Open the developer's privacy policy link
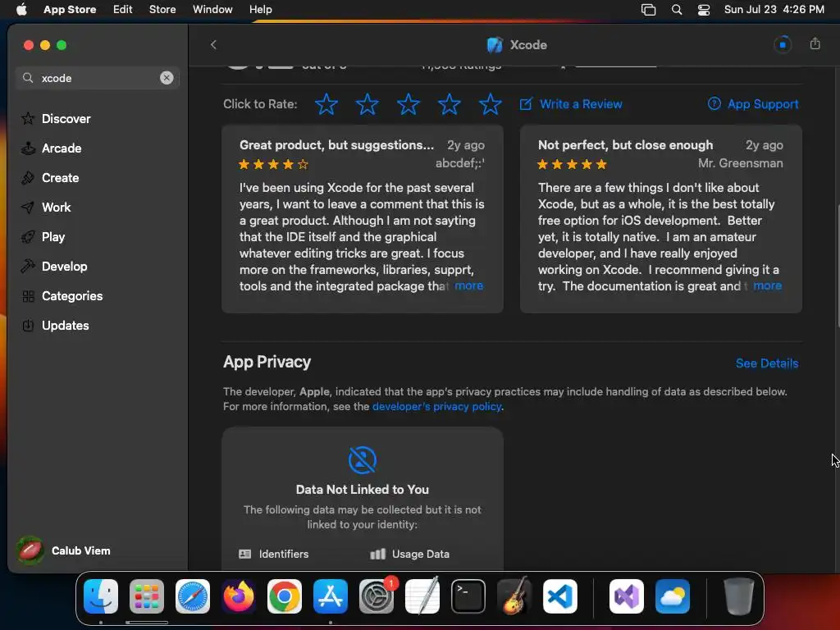The image size is (840, 630). [x=437, y=407]
